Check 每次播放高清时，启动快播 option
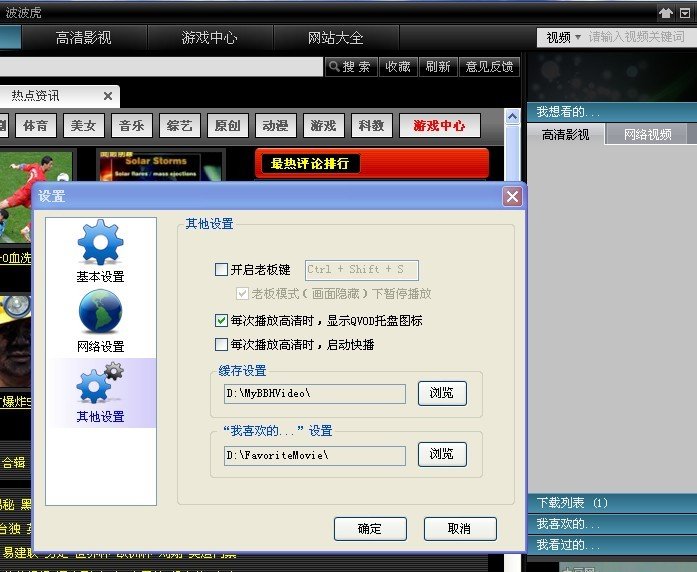 point(221,344)
